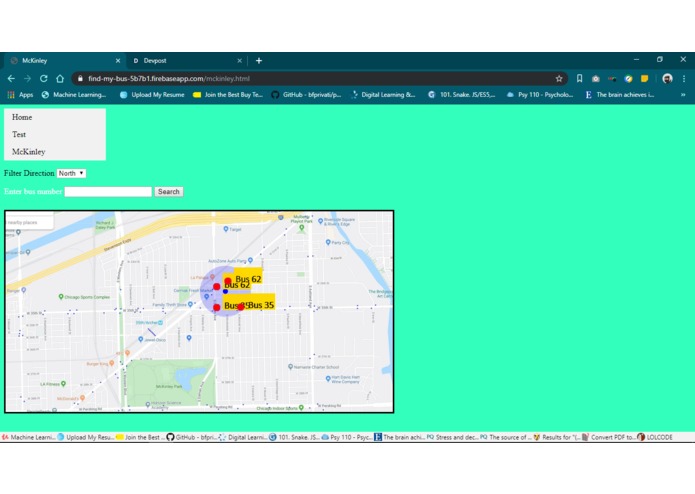Select the McKinley browser tab
Screen dimensions: 695x494
click(x=63, y=61)
